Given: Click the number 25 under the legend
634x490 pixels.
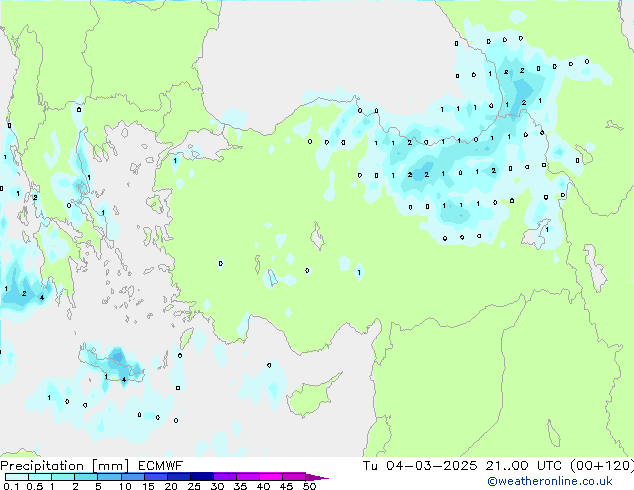Looking at the screenshot, I should coord(194,487).
